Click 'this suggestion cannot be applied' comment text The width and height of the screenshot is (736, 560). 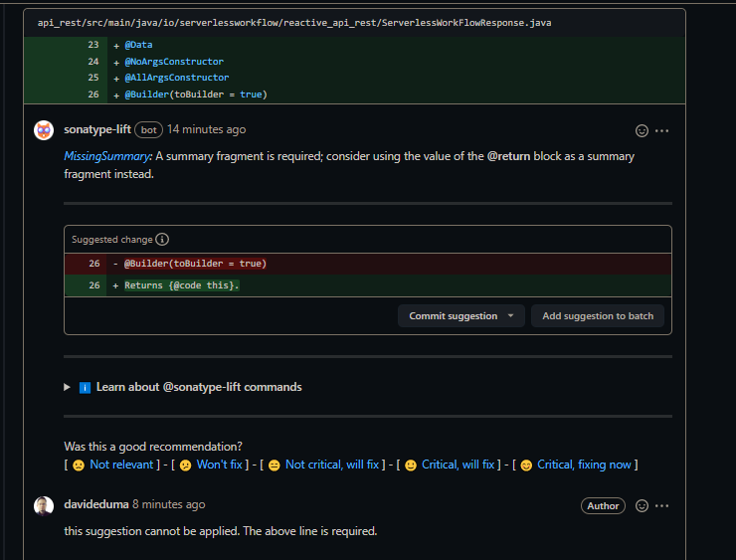point(221,531)
